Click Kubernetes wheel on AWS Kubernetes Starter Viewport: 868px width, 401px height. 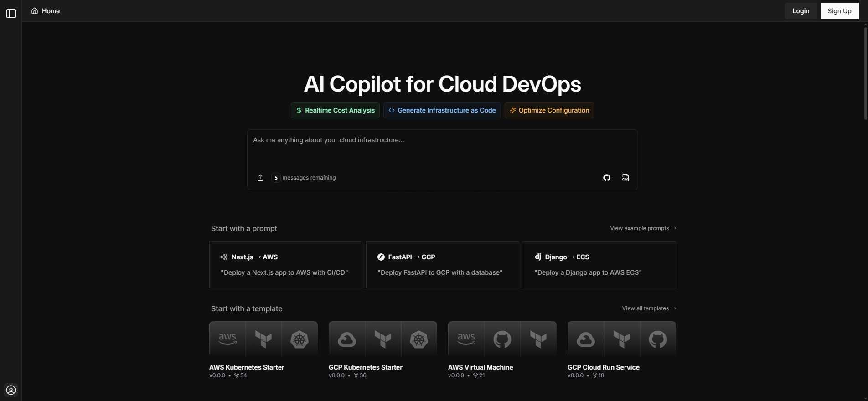[x=300, y=339]
